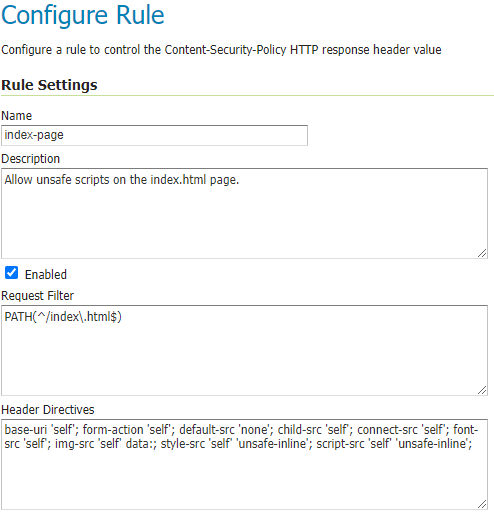Viewport: 494px width, 516px height.
Task: Click the Request Filter box resize handle
Action: pyautogui.click(x=482, y=390)
